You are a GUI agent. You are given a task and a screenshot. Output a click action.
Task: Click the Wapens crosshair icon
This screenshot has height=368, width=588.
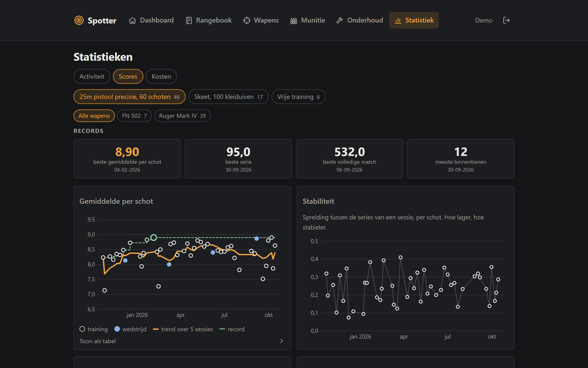[247, 20]
